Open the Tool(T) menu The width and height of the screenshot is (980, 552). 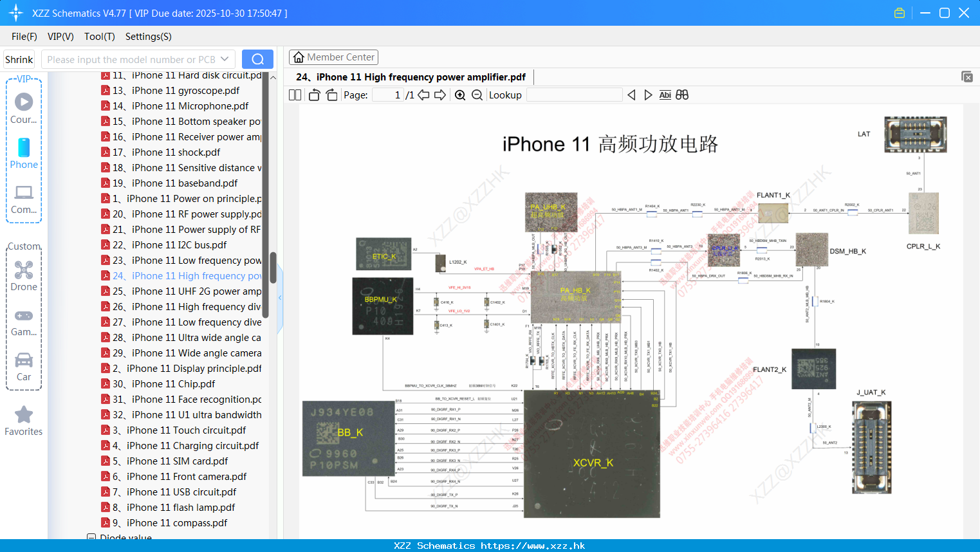point(100,37)
